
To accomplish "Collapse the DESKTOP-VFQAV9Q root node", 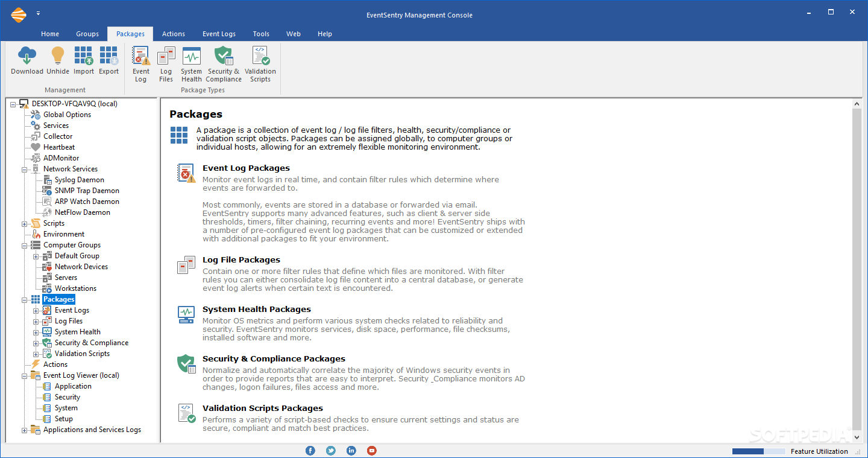I will (x=13, y=104).
